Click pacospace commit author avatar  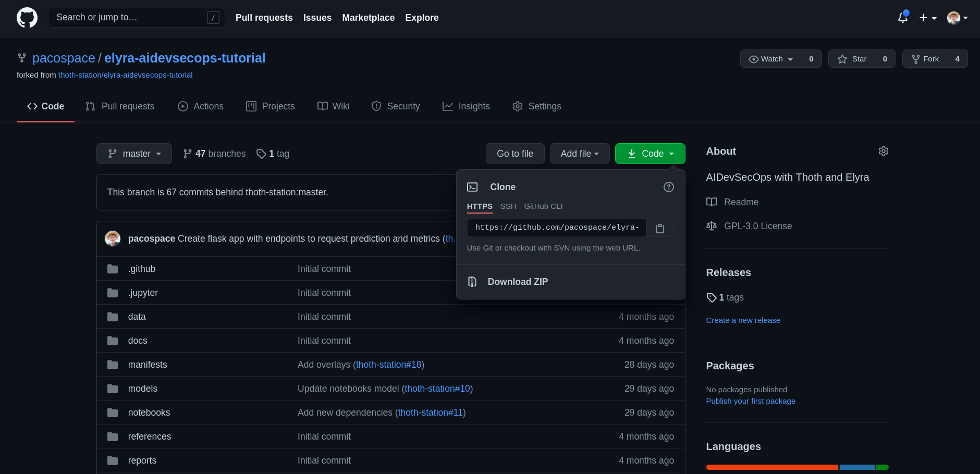(113, 239)
